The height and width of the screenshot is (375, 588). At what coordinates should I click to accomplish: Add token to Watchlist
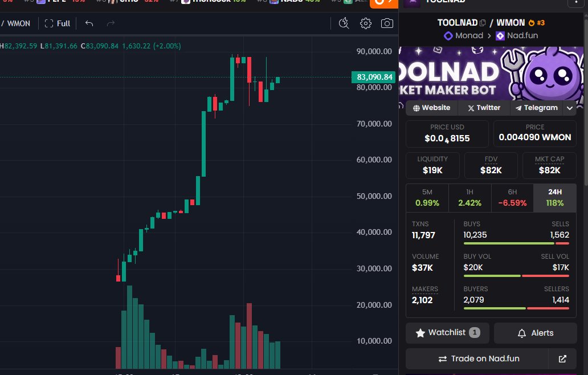tap(447, 333)
